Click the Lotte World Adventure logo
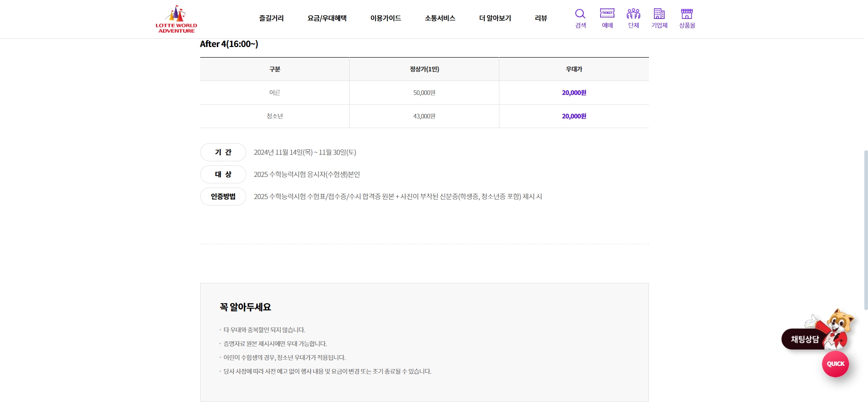Viewport: 868px width, 405px height. [176, 19]
